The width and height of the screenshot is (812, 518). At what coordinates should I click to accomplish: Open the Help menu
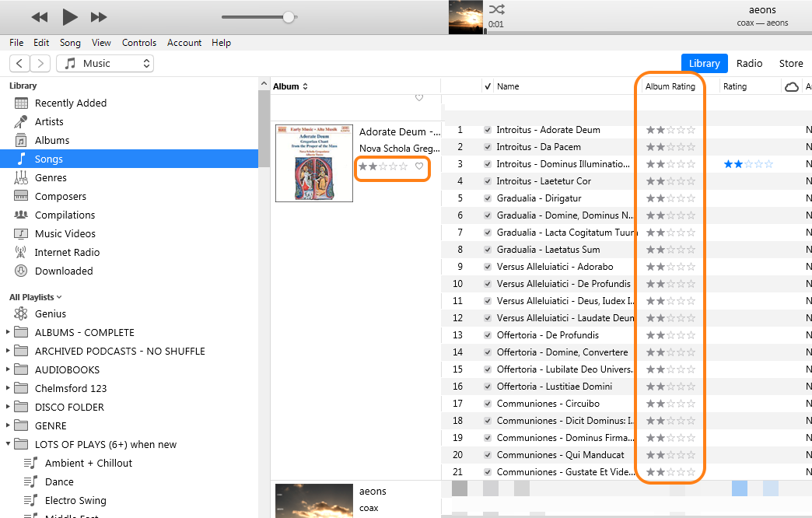click(x=221, y=43)
